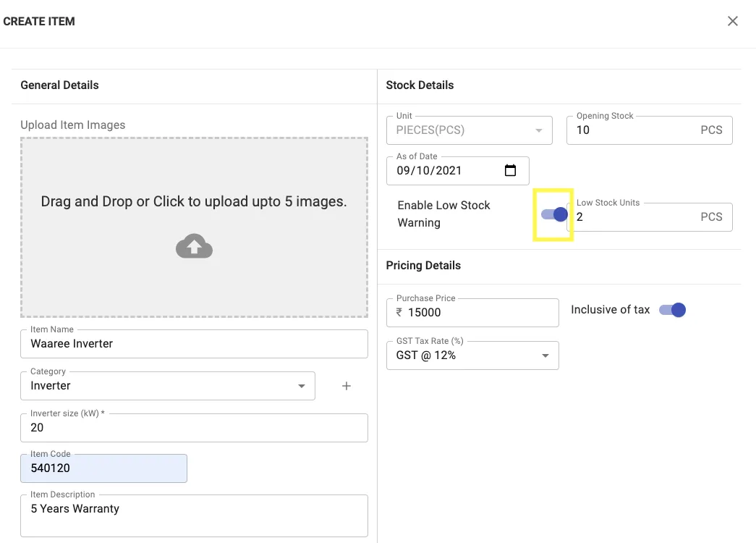Disable the Low Stock Warning toggle
This screenshot has width=756, height=543.
pyautogui.click(x=554, y=214)
